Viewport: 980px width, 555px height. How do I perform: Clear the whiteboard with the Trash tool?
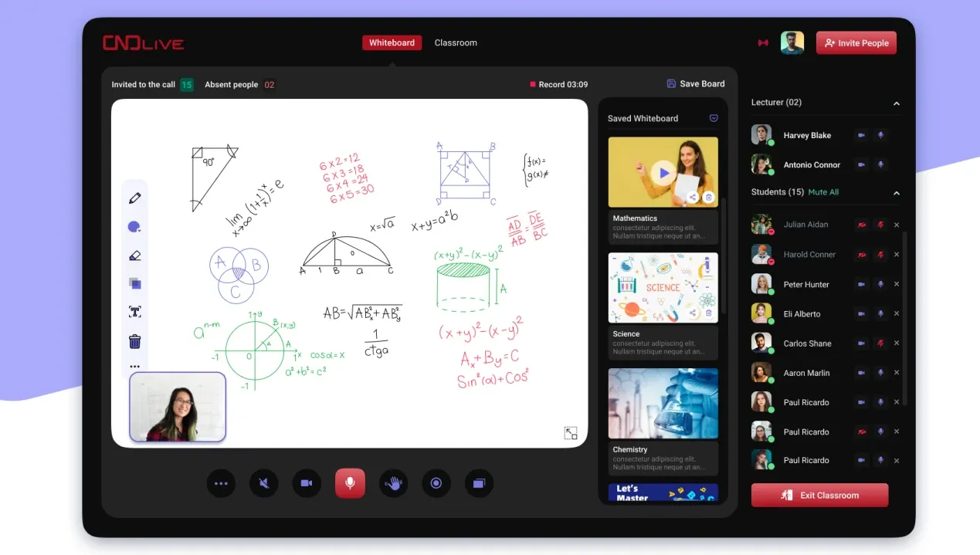pos(135,340)
